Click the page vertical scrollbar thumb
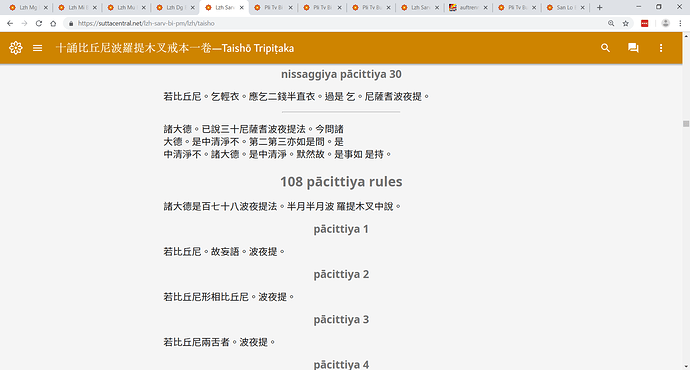The image size is (690, 370). pyautogui.click(x=686, y=124)
